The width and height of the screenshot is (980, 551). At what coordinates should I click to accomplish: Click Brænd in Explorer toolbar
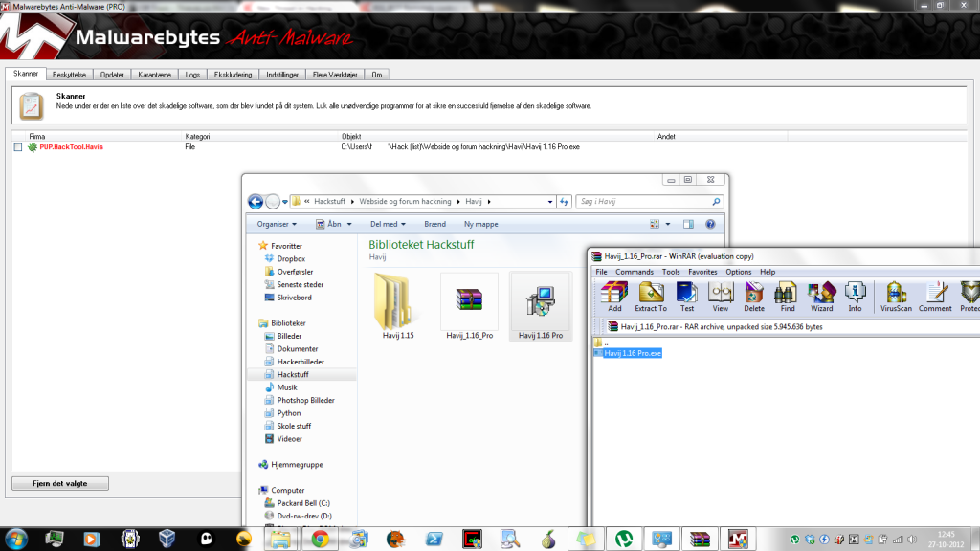(435, 224)
